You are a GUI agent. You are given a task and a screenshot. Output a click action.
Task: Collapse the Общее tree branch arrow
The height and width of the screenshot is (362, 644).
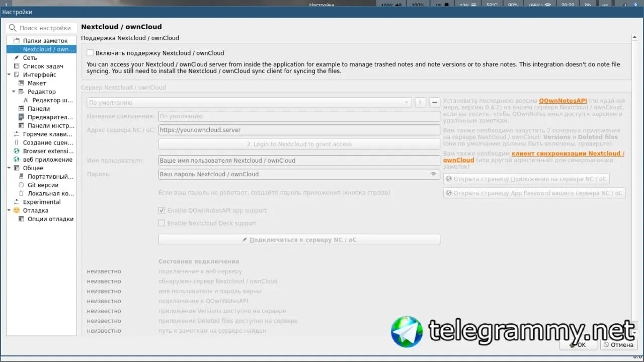(x=9, y=168)
